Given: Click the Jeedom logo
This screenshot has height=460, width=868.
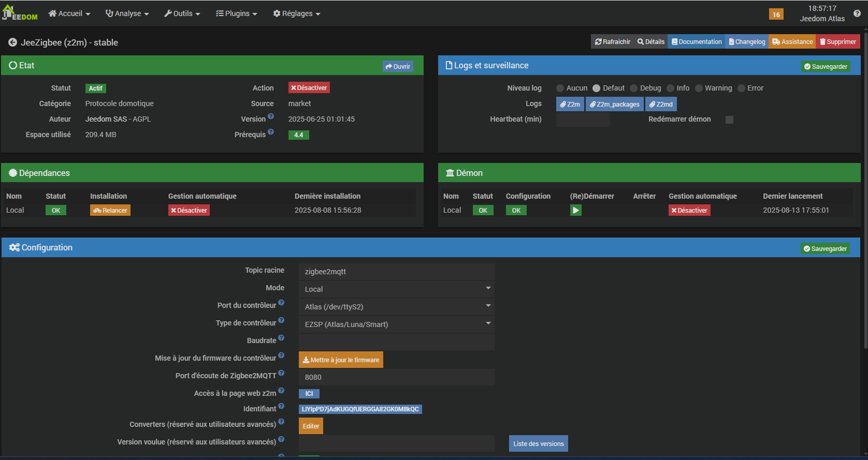Looking at the screenshot, I should point(20,13).
